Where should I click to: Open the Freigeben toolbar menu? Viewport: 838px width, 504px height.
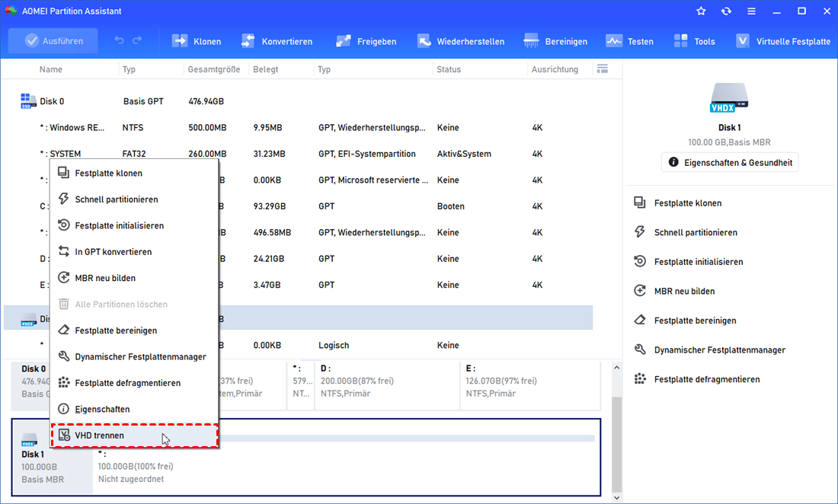pos(366,41)
